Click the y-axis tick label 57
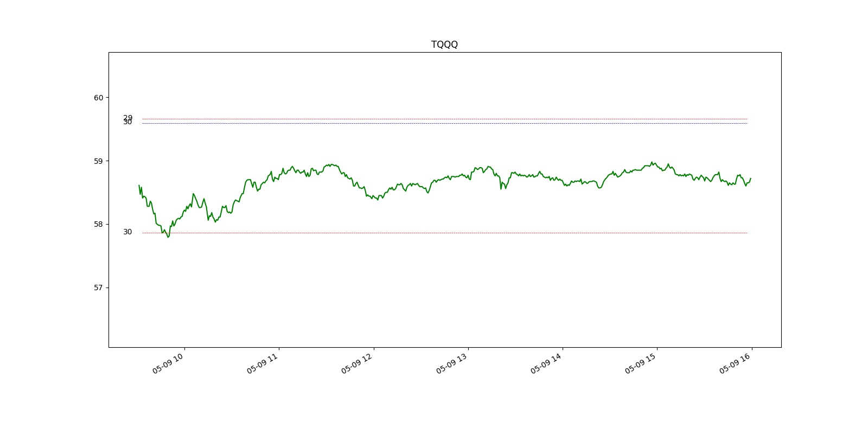The width and height of the screenshot is (868, 434). (x=98, y=288)
